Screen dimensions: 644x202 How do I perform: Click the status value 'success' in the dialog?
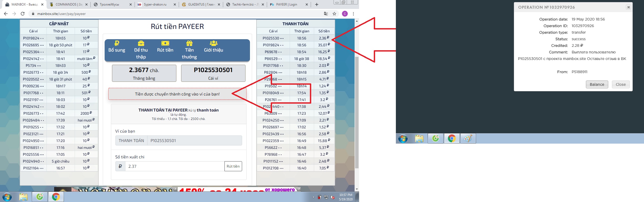[x=579, y=39]
